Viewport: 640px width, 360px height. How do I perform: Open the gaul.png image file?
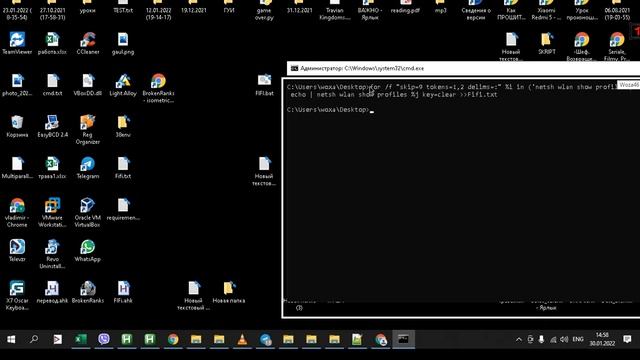coord(123,44)
